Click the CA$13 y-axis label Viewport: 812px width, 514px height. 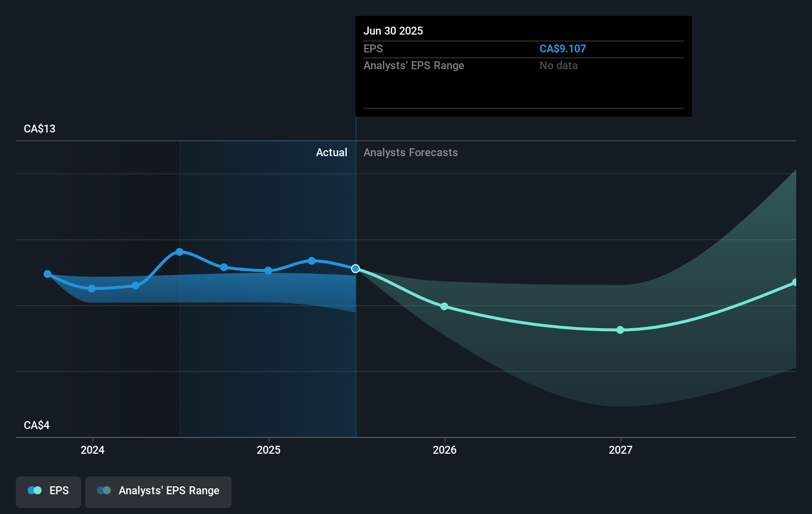(x=40, y=129)
